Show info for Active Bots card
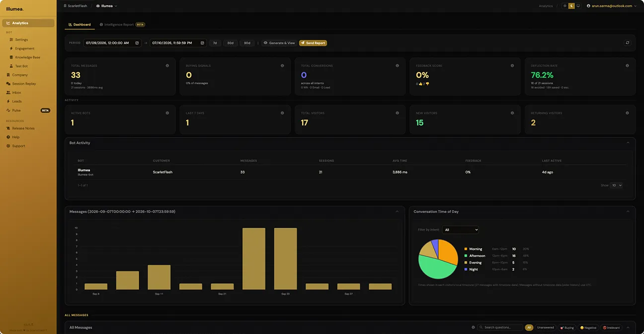Viewport: 644px width, 334px height. 167,113
